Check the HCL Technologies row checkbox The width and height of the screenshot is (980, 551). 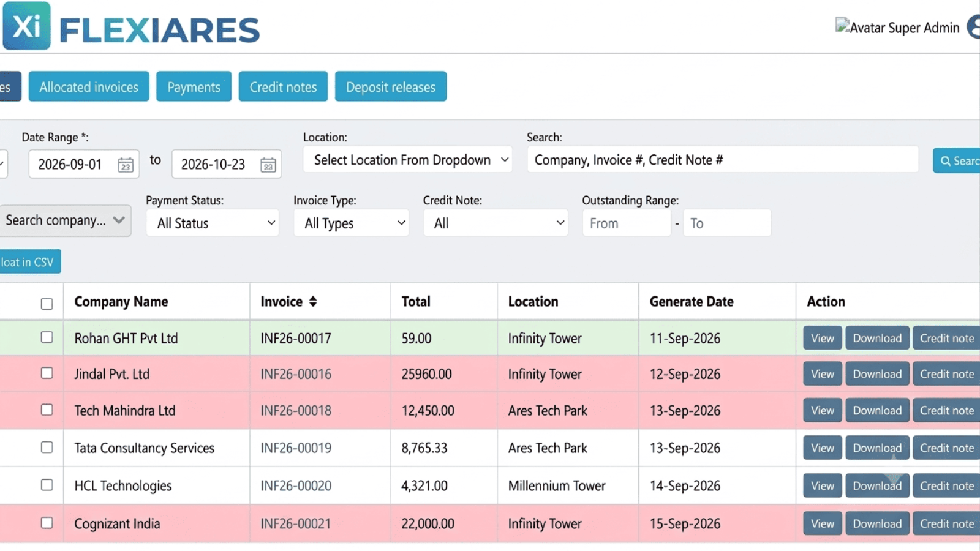pyautogui.click(x=47, y=485)
